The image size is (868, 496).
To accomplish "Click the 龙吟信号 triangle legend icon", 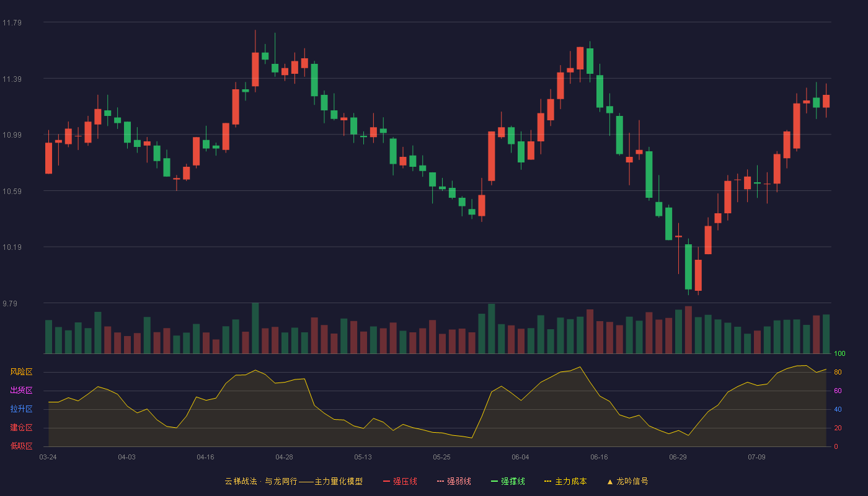I will pyautogui.click(x=610, y=481).
